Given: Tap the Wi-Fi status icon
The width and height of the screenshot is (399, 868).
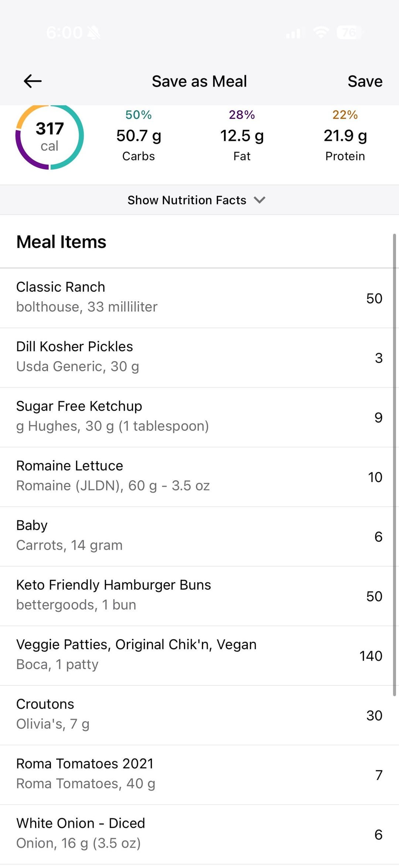Looking at the screenshot, I should [x=321, y=33].
